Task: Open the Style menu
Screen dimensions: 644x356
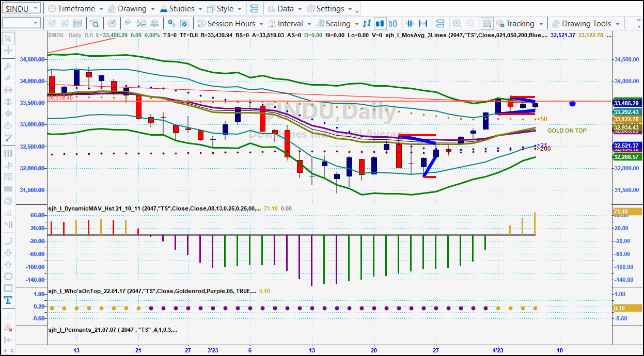Action: 225,9
